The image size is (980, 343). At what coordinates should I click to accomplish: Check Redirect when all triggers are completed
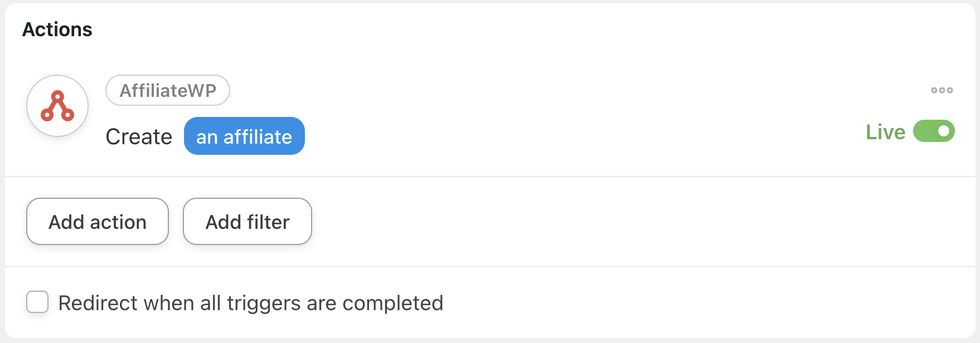37,302
